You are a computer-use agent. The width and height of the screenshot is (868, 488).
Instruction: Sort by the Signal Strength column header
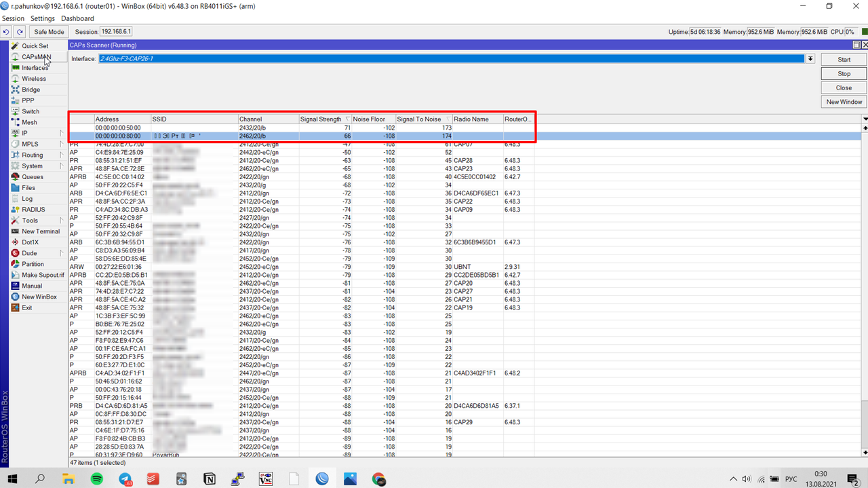pos(325,119)
